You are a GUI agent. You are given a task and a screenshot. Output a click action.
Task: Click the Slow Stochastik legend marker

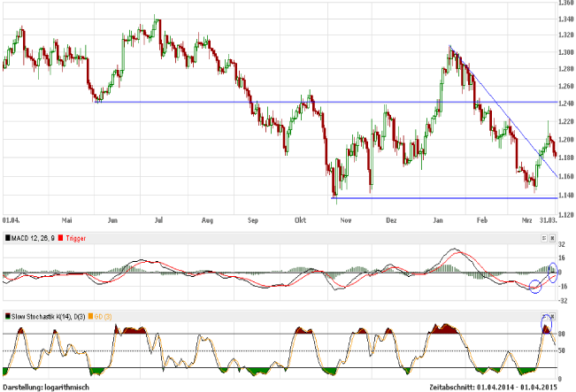8,315
